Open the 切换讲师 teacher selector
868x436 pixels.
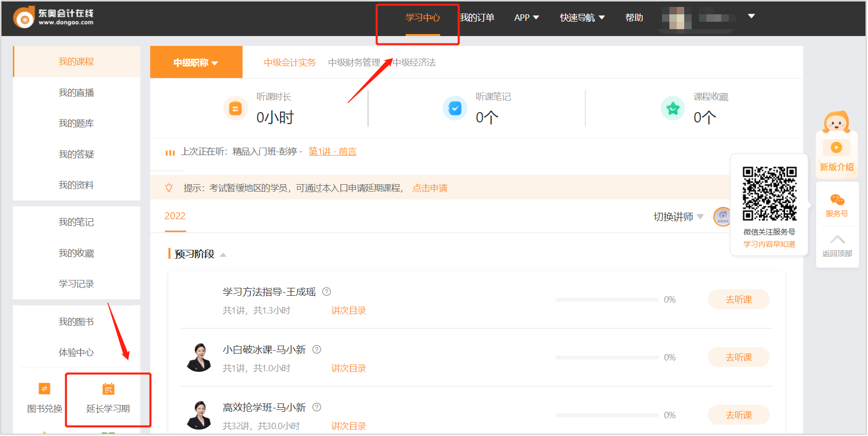coord(678,217)
